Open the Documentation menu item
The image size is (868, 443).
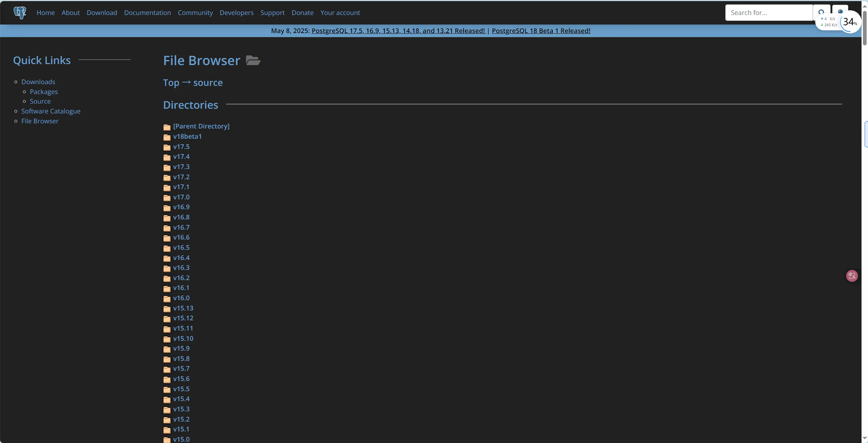point(147,13)
